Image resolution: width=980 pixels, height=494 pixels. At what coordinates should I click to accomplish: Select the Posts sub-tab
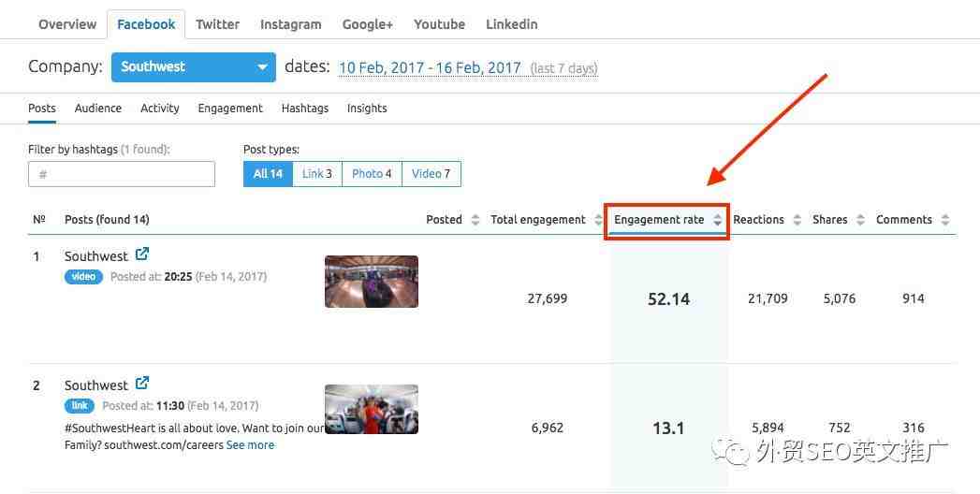pos(42,108)
